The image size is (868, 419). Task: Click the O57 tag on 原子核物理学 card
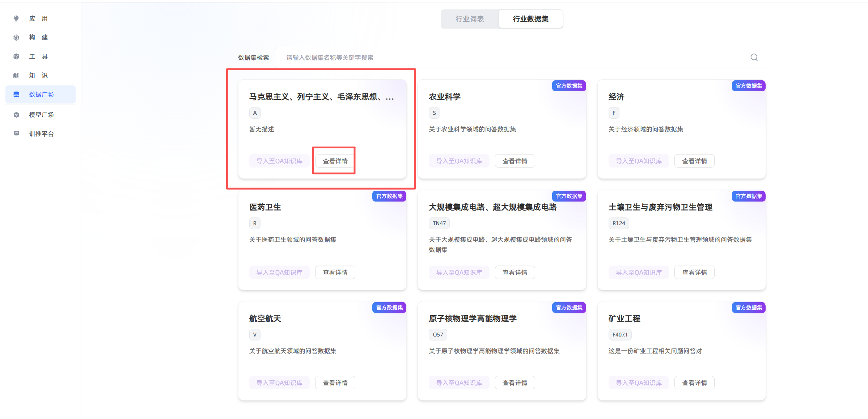[438, 335]
